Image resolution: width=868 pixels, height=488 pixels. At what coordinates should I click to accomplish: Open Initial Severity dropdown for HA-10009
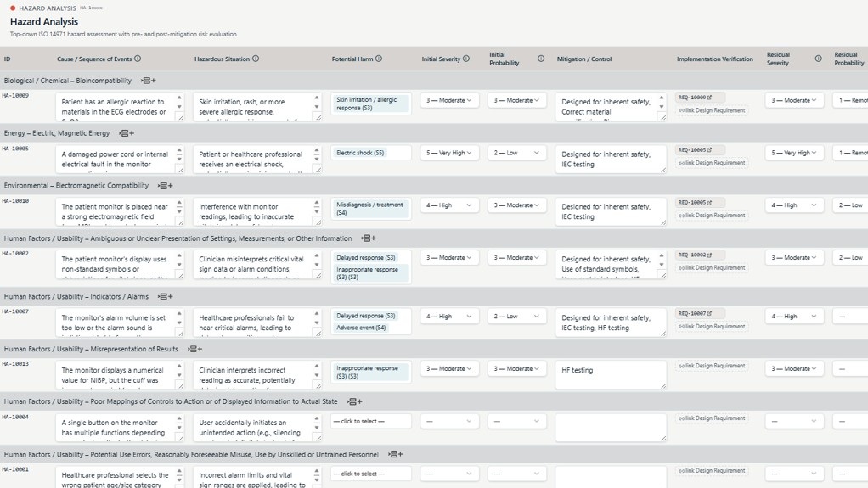tap(449, 100)
